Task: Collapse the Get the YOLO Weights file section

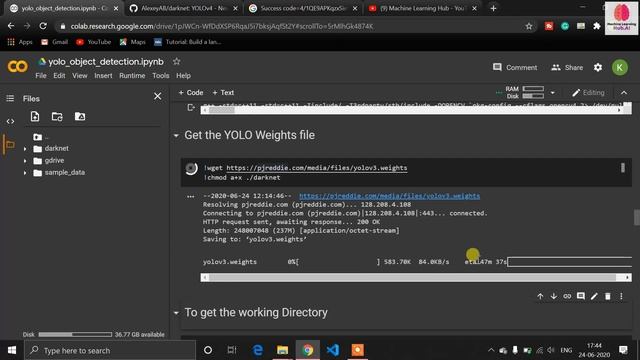Action: [x=176, y=136]
